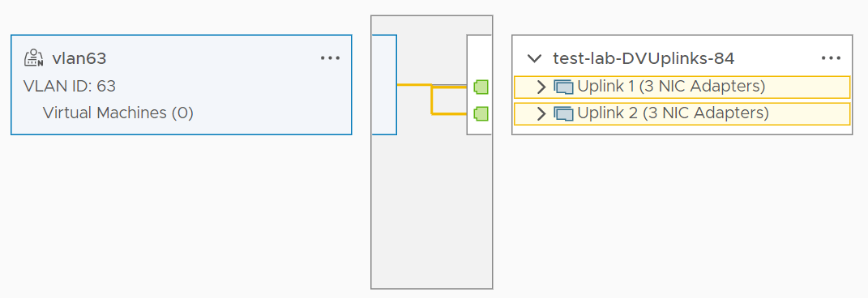Collapse the test-lab-DVUplinks-84 group chevron

pos(534,58)
